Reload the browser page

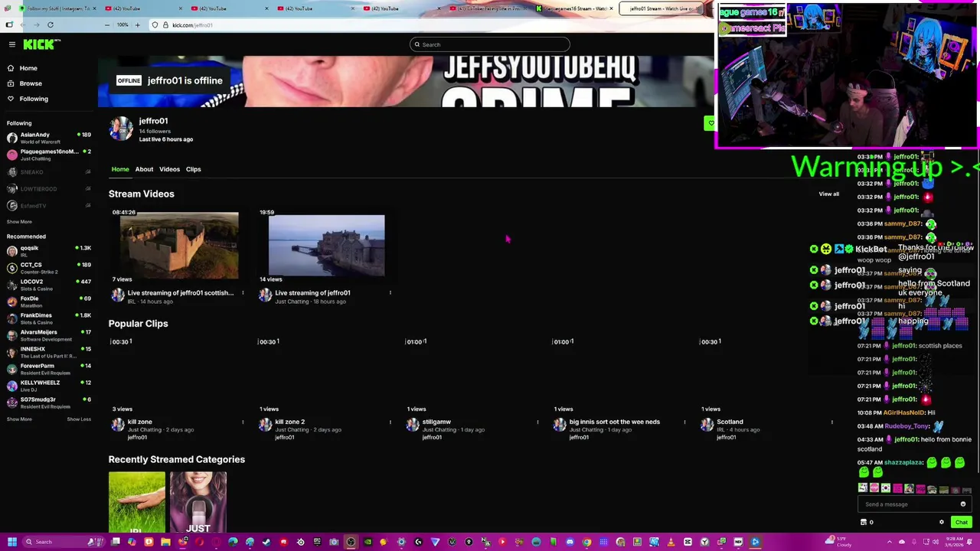pyautogui.click(x=51, y=24)
